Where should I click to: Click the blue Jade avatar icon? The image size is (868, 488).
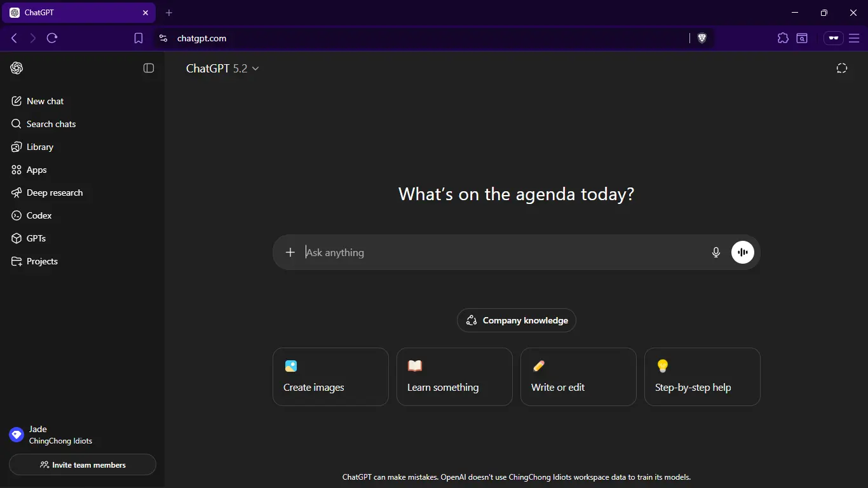coord(17,435)
